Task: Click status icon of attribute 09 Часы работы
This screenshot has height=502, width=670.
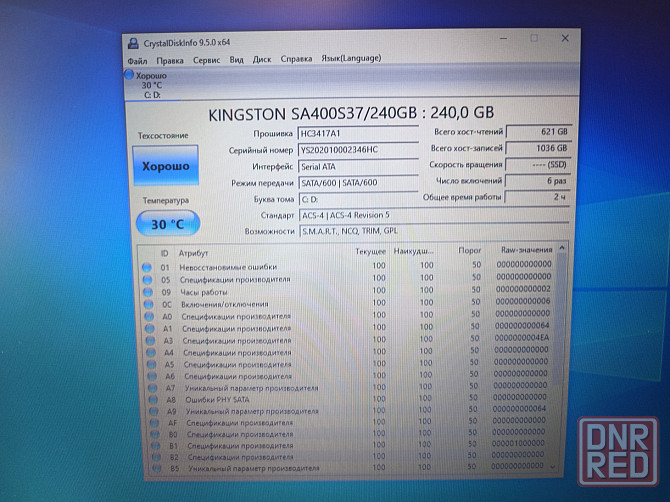Action: pyautogui.click(x=148, y=292)
